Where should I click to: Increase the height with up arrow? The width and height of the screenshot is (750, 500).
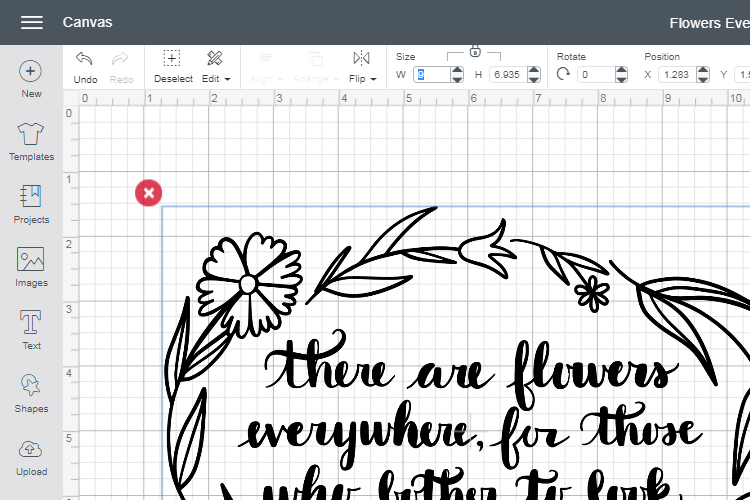coord(534,70)
